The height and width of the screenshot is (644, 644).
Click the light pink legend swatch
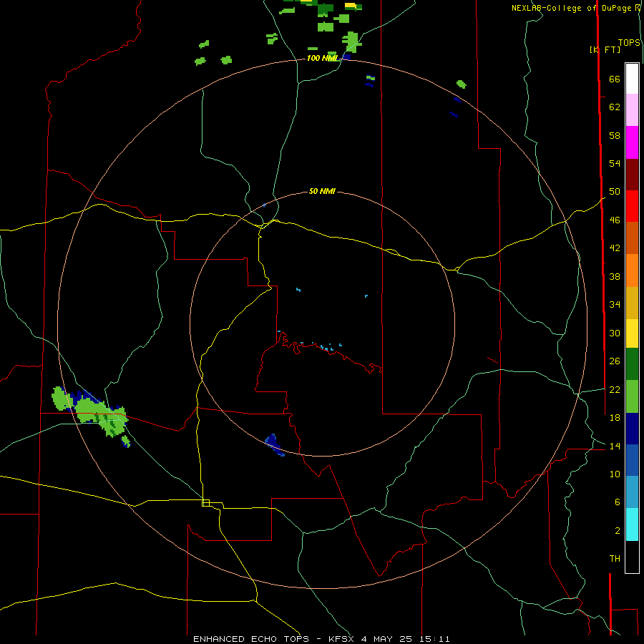[x=632, y=109]
